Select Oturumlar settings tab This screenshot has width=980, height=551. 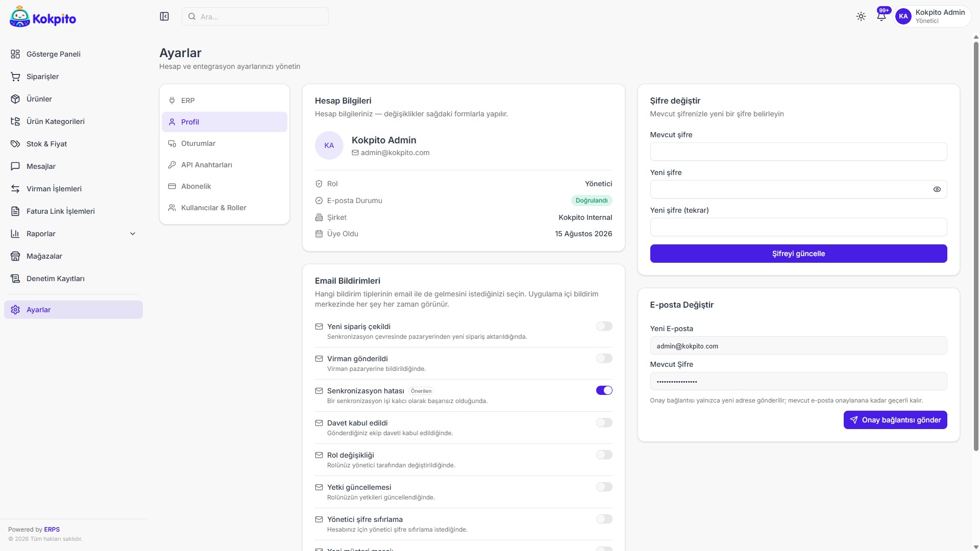point(225,143)
